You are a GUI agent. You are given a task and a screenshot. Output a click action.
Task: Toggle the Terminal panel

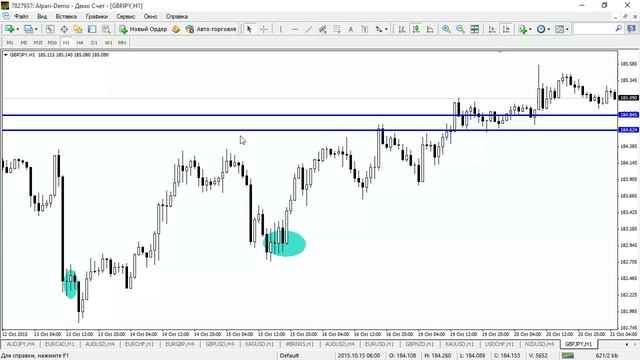pyautogui.click(x=92, y=29)
